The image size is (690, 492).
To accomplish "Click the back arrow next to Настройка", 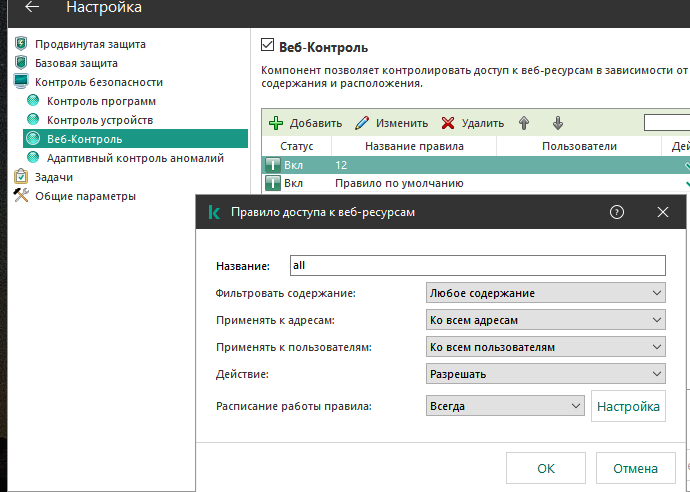I will click(32, 7).
